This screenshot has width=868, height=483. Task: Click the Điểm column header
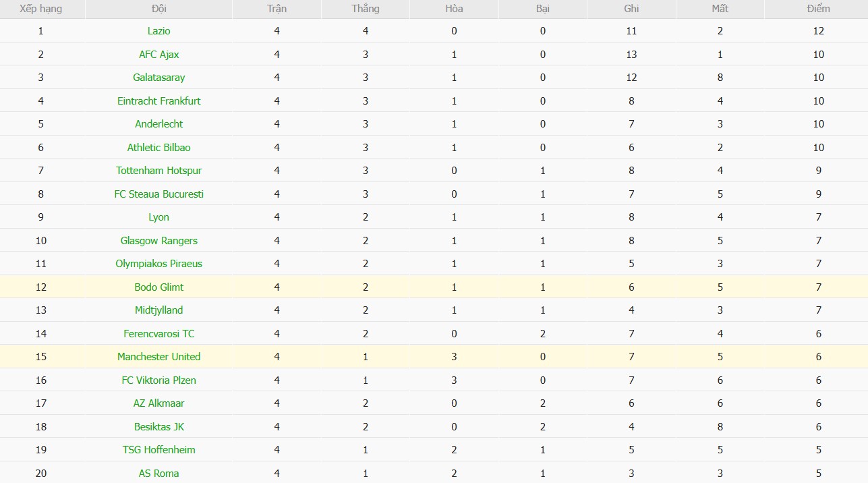(818, 9)
